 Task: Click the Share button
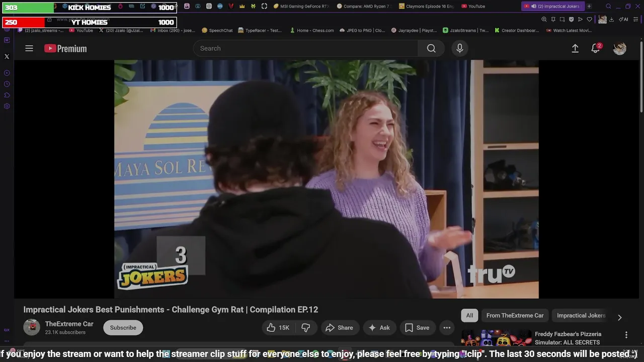coord(340,328)
